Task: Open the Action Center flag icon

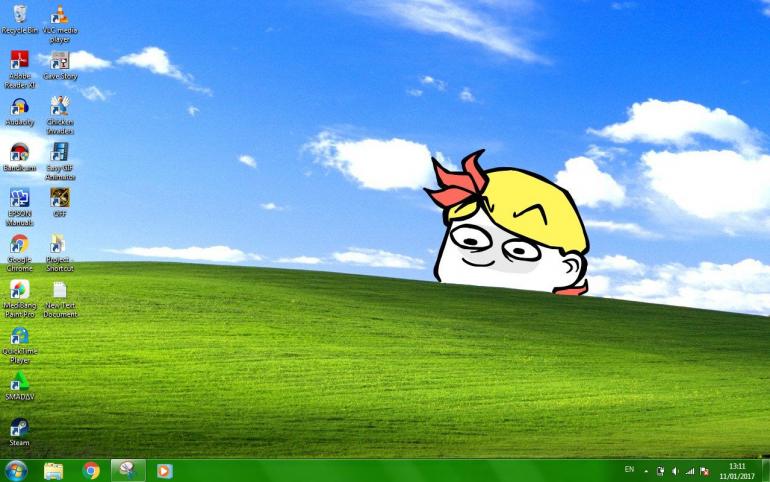Action: (x=705, y=471)
